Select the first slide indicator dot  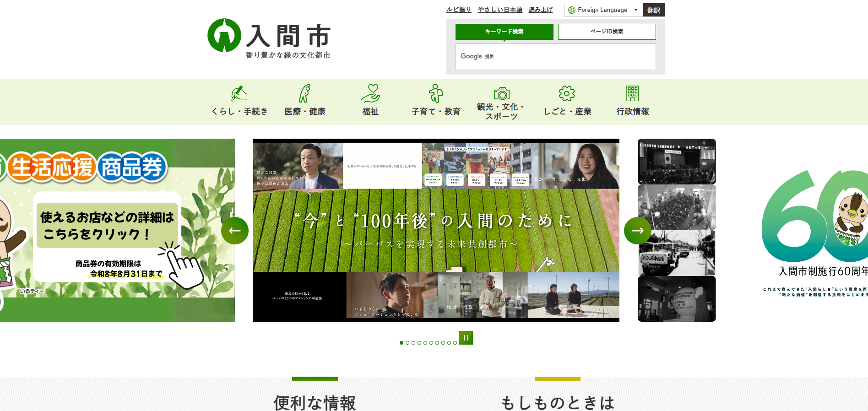tap(401, 343)
